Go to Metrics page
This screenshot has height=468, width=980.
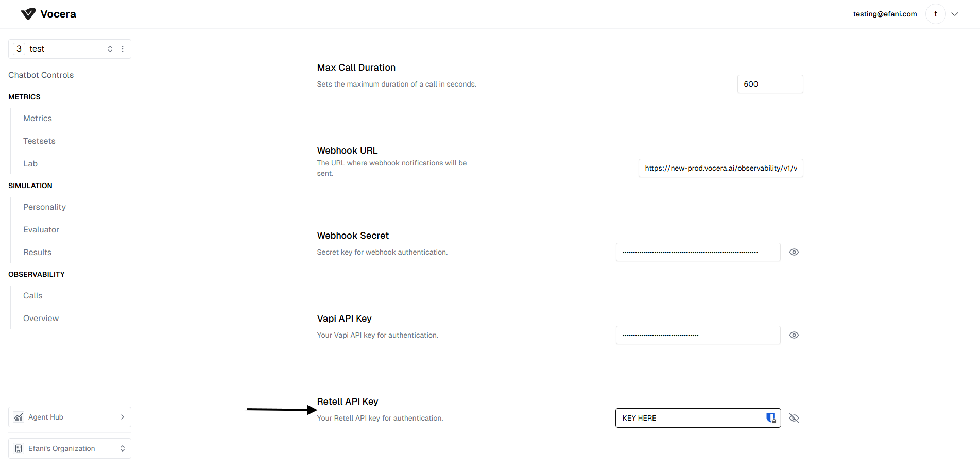tap(38, 119)
